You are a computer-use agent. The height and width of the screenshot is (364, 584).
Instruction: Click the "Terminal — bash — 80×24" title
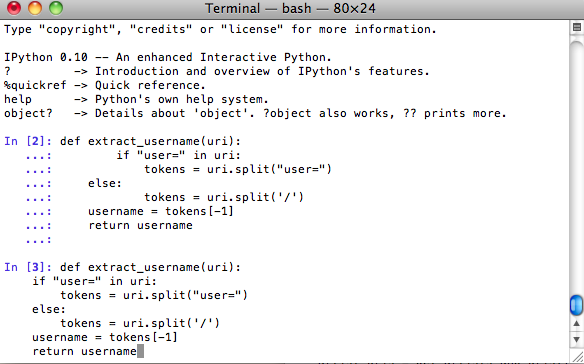[x=290, y=8]
